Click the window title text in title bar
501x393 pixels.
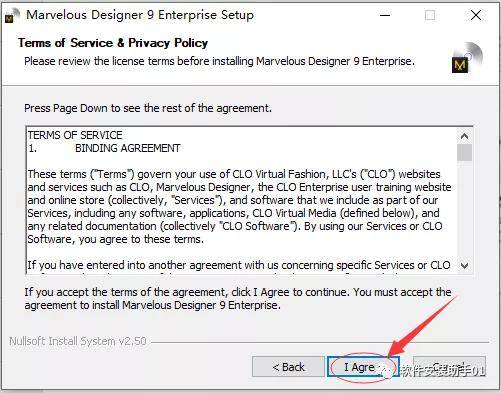click(x=140, y=15)
